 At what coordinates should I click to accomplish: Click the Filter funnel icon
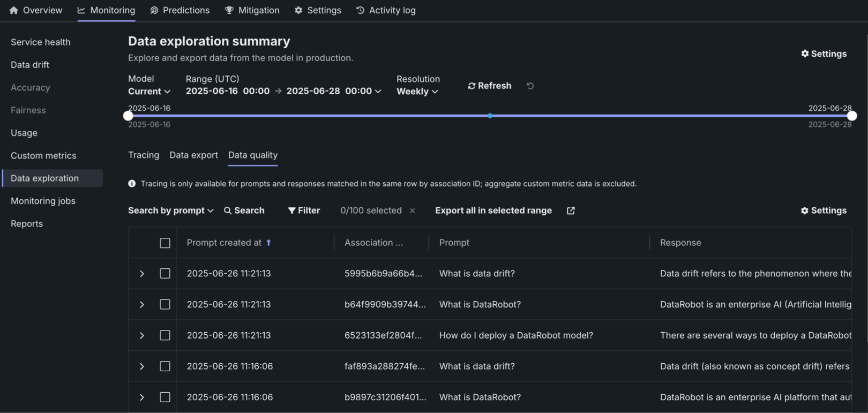(291, 211)
